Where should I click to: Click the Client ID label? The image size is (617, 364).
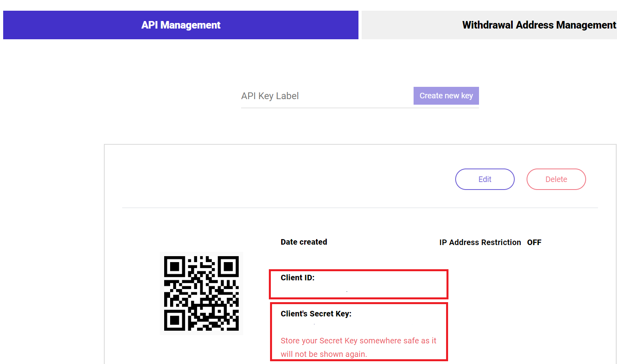(297, 278)
